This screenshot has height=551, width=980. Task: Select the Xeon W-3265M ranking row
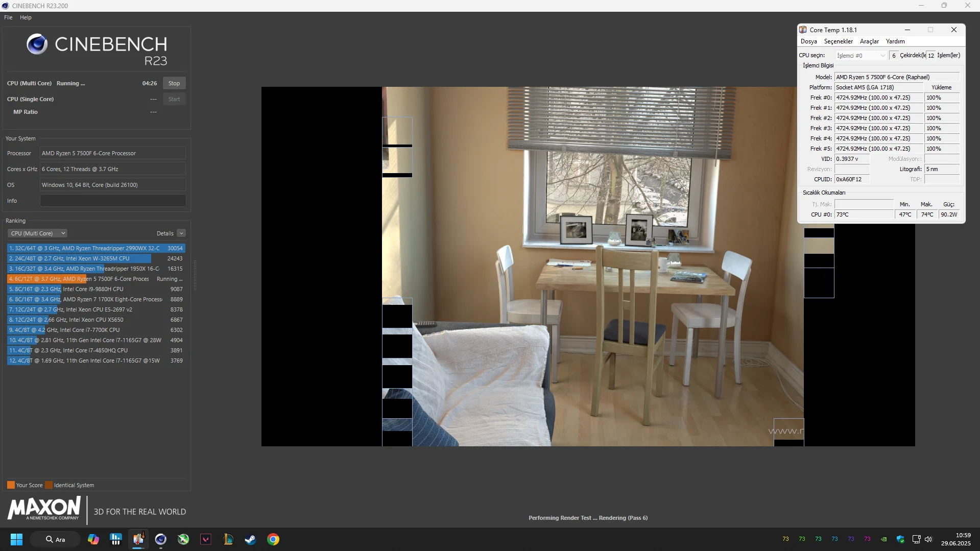[96, 258]
